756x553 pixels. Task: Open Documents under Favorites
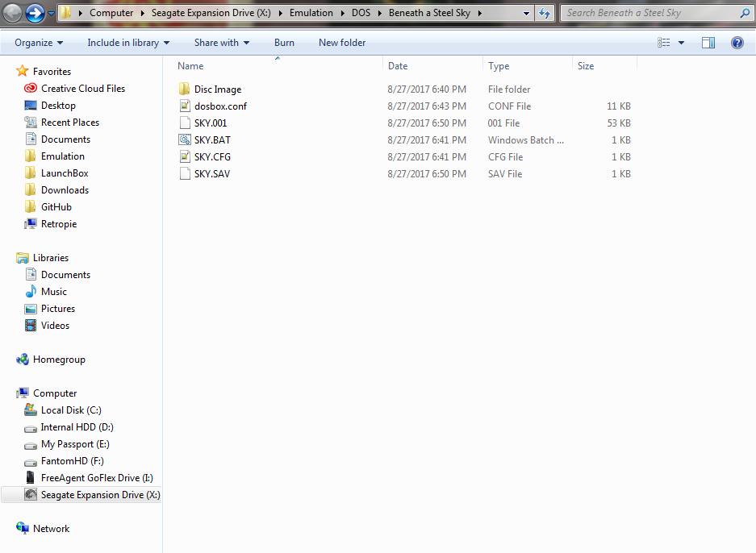[65, 139]
